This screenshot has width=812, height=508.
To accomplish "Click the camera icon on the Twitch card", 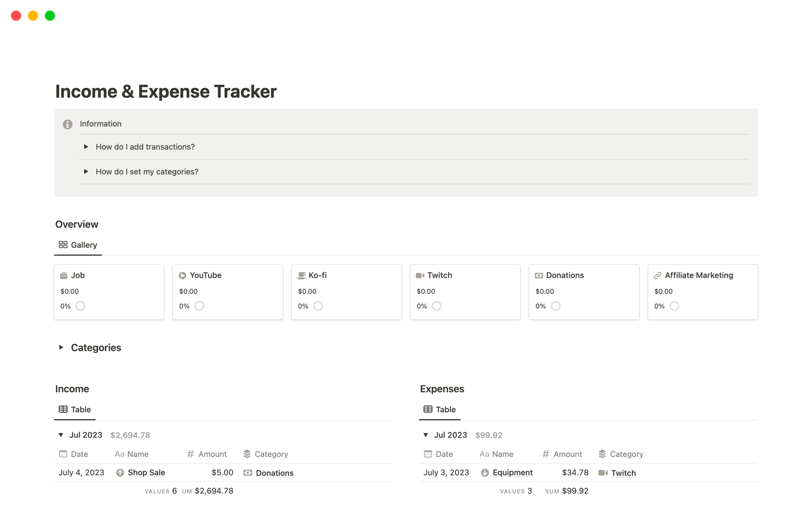I will click(420, 275).
